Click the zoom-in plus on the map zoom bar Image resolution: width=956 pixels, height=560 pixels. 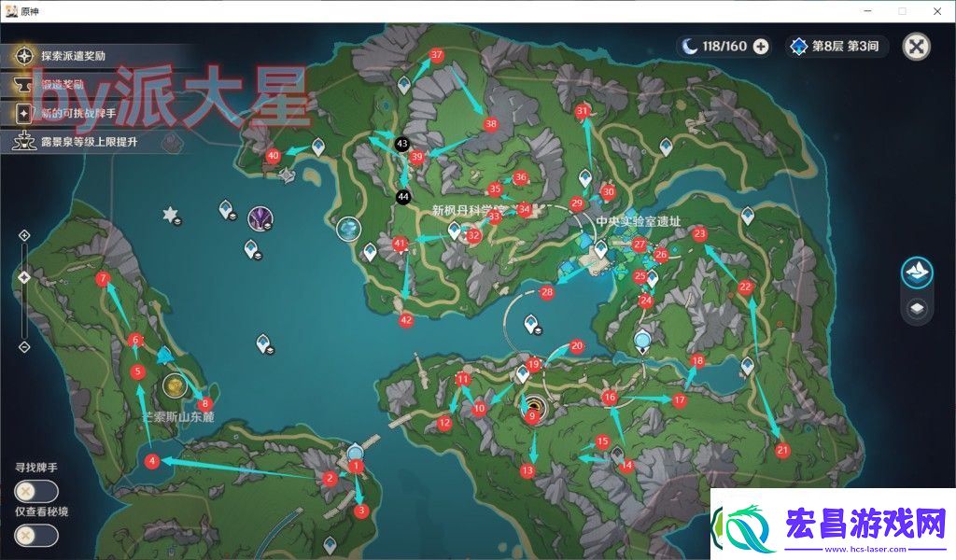(24, 235)
